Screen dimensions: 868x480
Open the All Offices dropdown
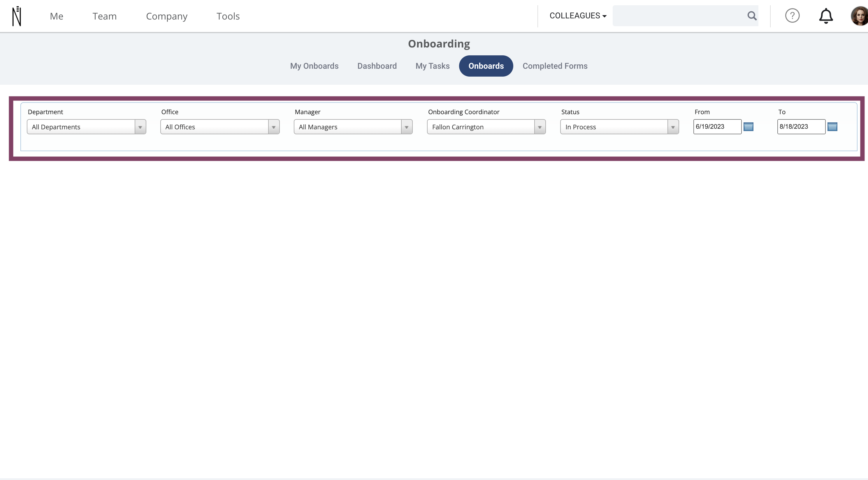tap(220, 127)
